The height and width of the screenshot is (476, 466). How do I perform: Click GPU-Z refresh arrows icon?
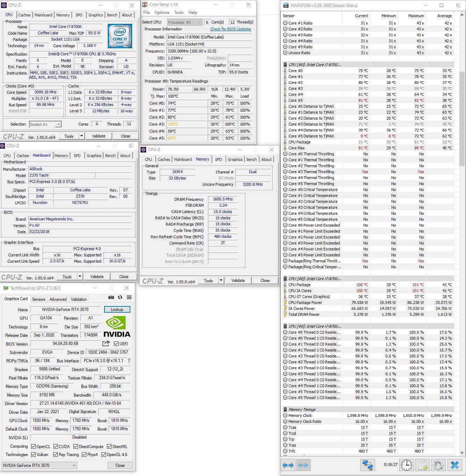pos(120,297)
